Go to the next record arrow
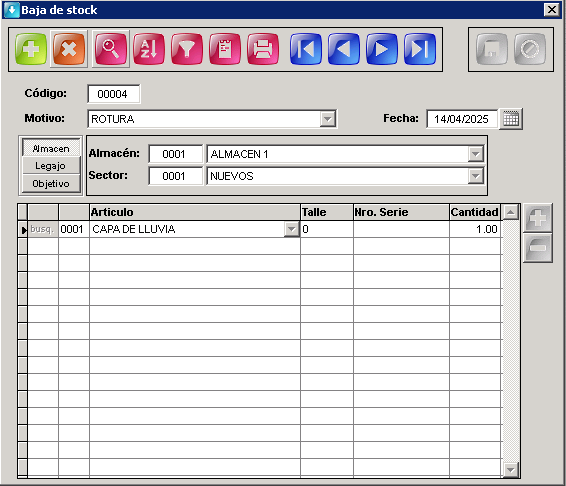The width and height of the screenshot is (566, 486). point(382,49)
